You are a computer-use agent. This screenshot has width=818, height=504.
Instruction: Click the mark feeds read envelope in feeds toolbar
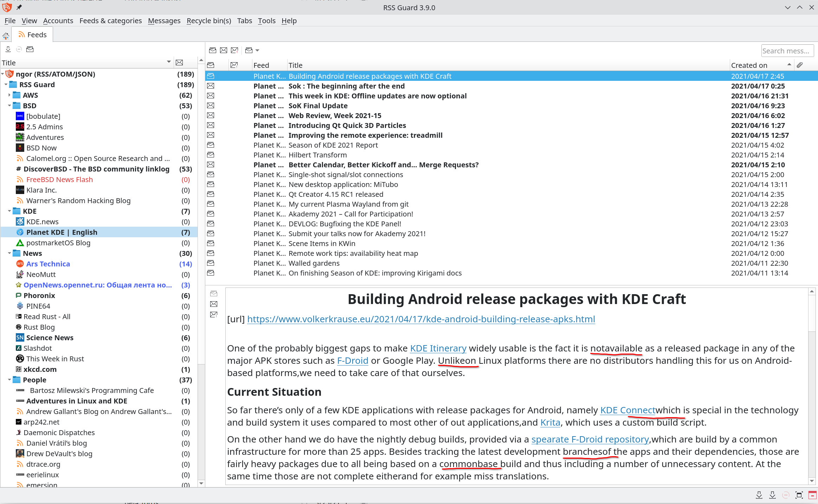tap(30, 49)
